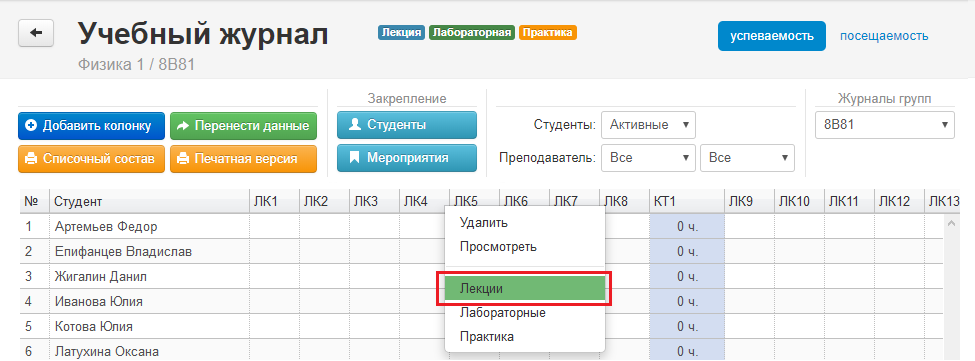Click the ЛК8 column header

tap(624, 201)
